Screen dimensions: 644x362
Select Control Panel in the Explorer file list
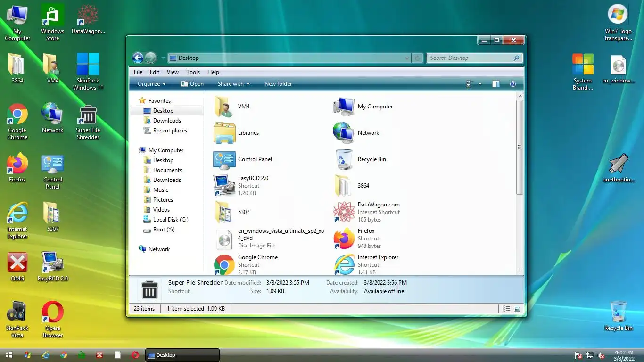[243, 159]
